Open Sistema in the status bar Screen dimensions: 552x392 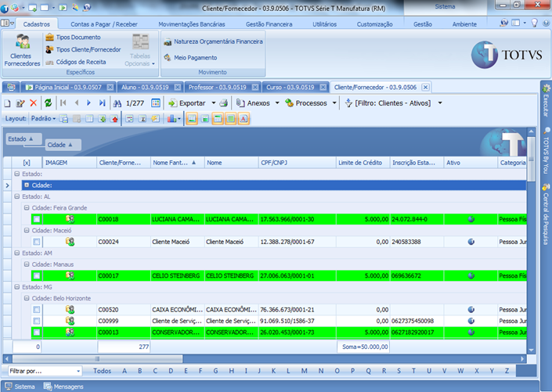point(20,387)
